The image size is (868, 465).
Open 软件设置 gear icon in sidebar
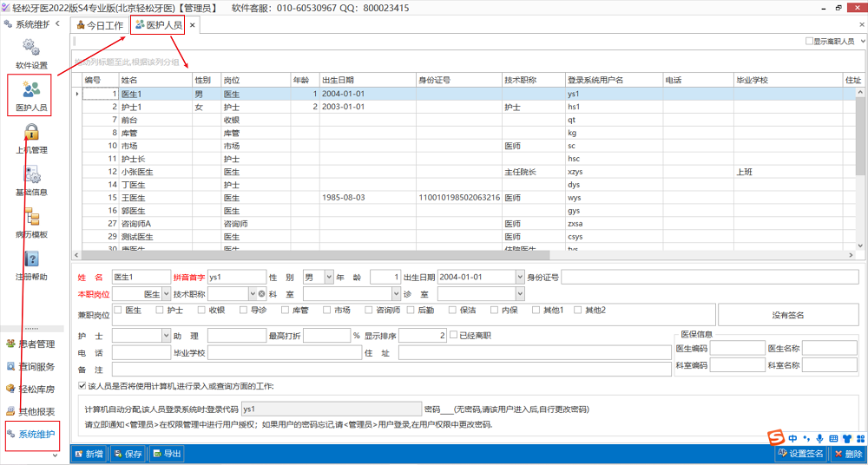pos(30,48)
